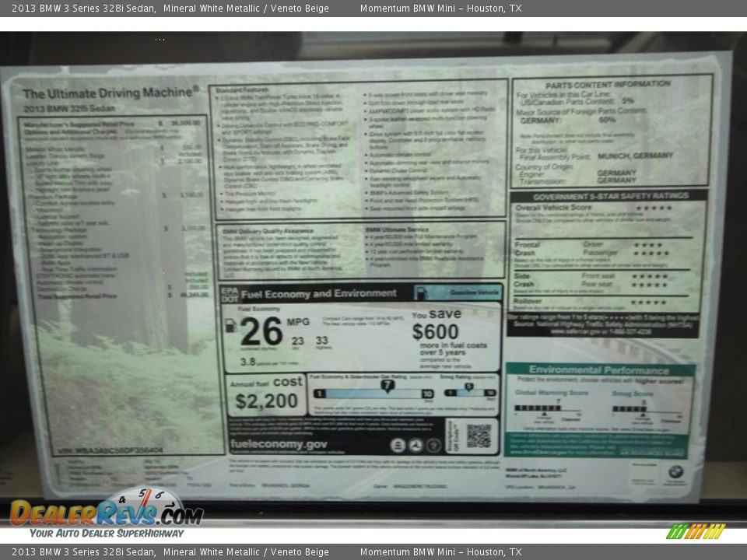Click the '$2,200' annual fuel cost
The width and height of the screenshot is (747, 560).
[266, 401]
